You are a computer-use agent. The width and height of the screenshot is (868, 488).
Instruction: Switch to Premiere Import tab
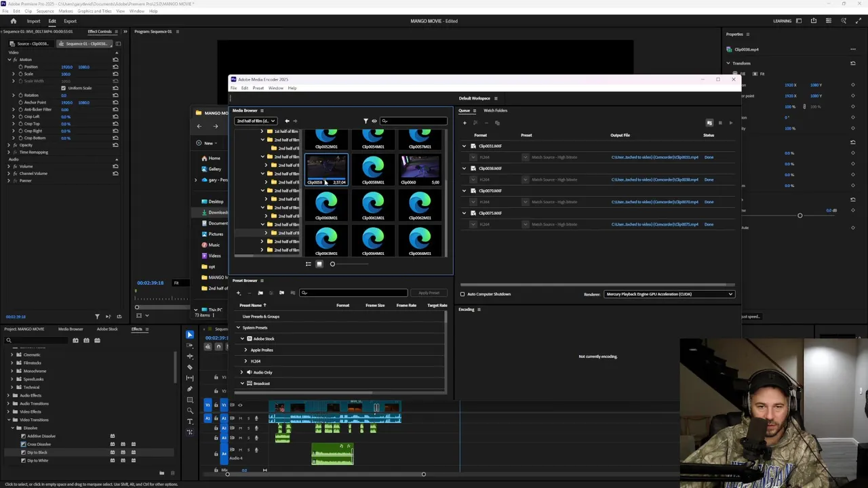tap(33, 21)
